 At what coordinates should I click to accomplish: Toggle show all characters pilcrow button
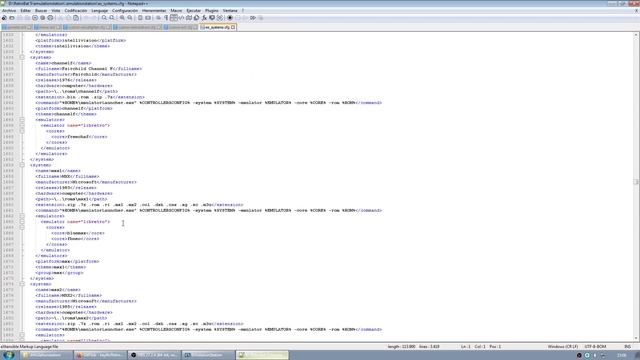(166, 18)
